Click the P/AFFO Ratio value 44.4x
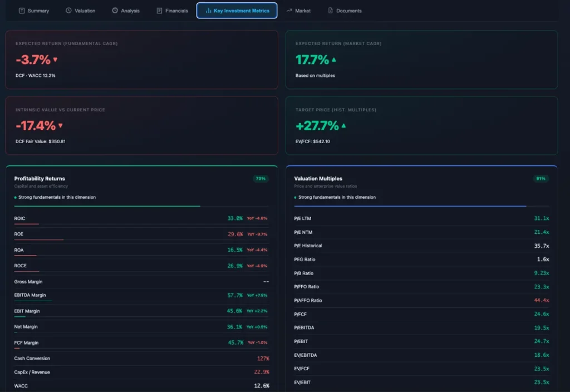Image resolution: width=570 pixels, height=392 pixels. (542, 300)
